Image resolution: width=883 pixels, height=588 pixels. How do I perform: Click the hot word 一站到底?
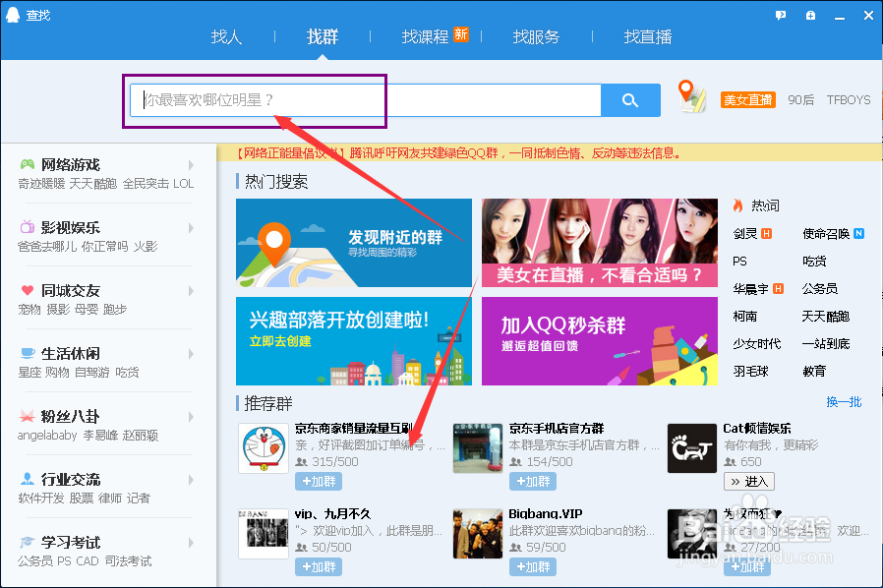click(826, 344)
